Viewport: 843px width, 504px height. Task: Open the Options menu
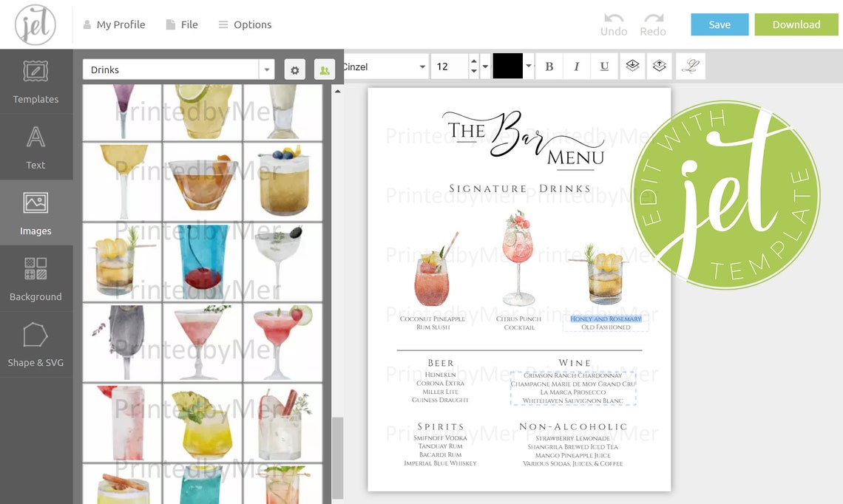[x=245, y=24]
